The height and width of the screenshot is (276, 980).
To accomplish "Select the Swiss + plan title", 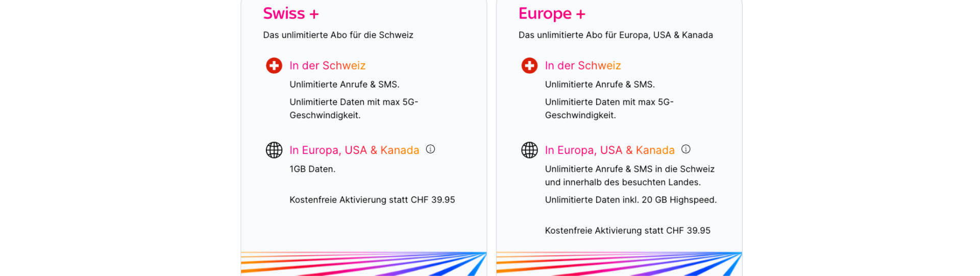I will point(291,14).
